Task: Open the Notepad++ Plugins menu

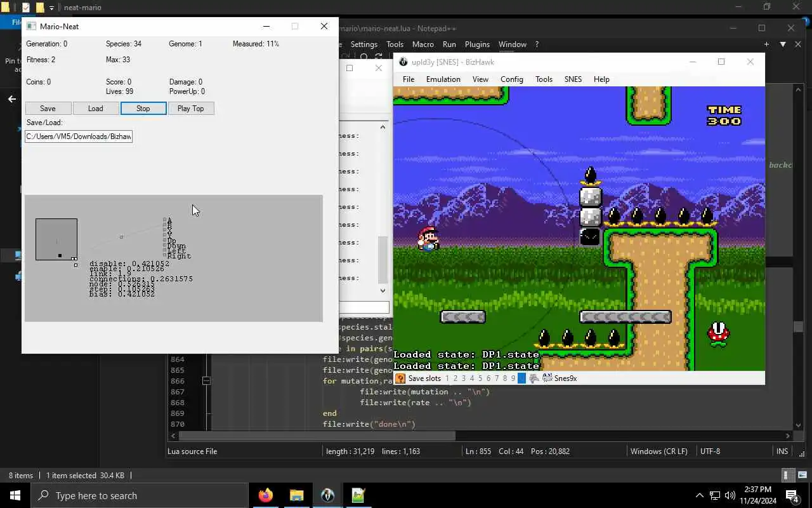Action: coord(477,44)
